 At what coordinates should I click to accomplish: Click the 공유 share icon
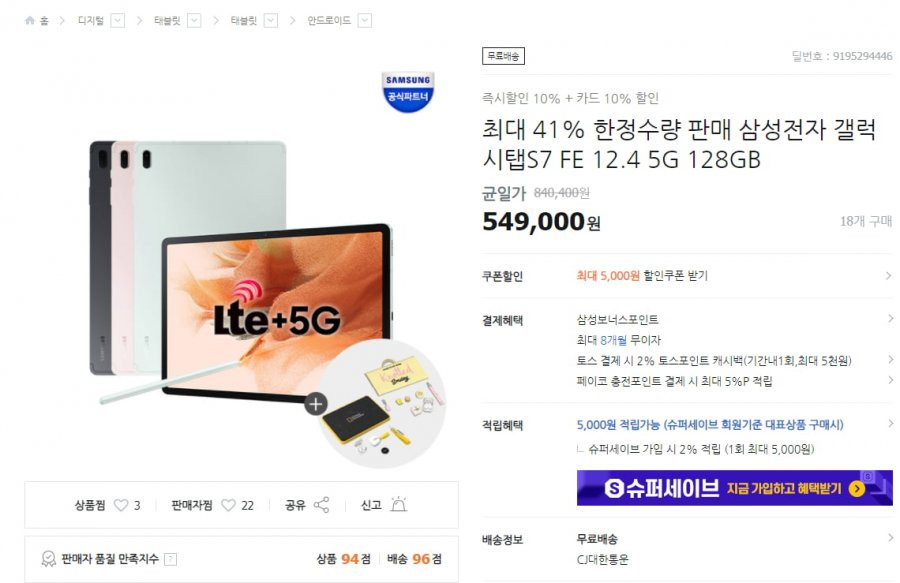(x=321, y=505)
